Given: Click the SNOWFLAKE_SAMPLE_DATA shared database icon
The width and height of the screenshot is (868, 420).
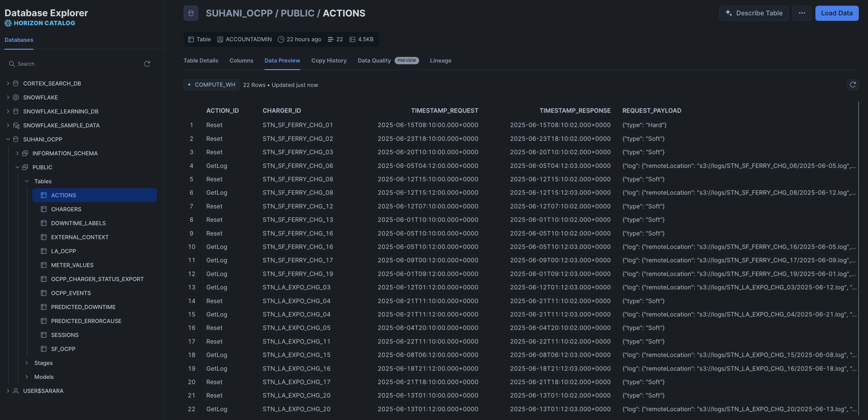Looking at the screenshot, I should [x=16, y=125].
